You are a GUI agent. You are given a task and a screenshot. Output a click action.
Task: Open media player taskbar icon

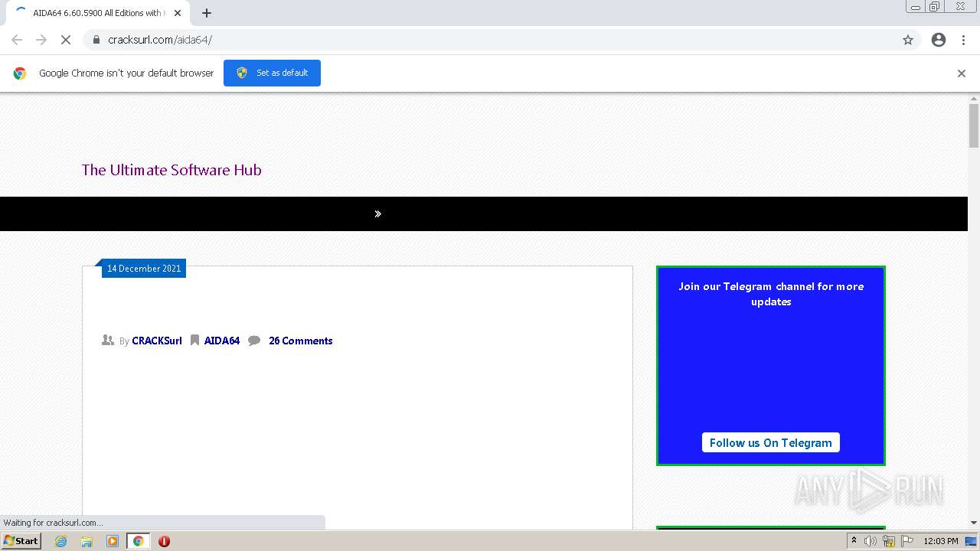coord(113,541)
